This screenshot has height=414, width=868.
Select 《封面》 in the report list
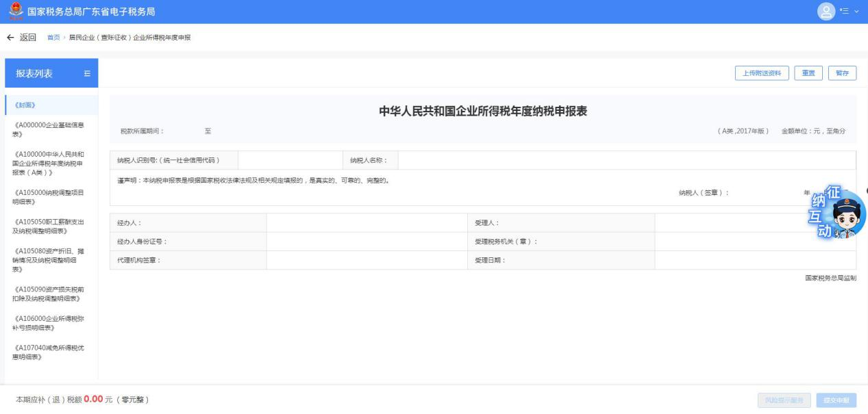[x=25, y=105]
